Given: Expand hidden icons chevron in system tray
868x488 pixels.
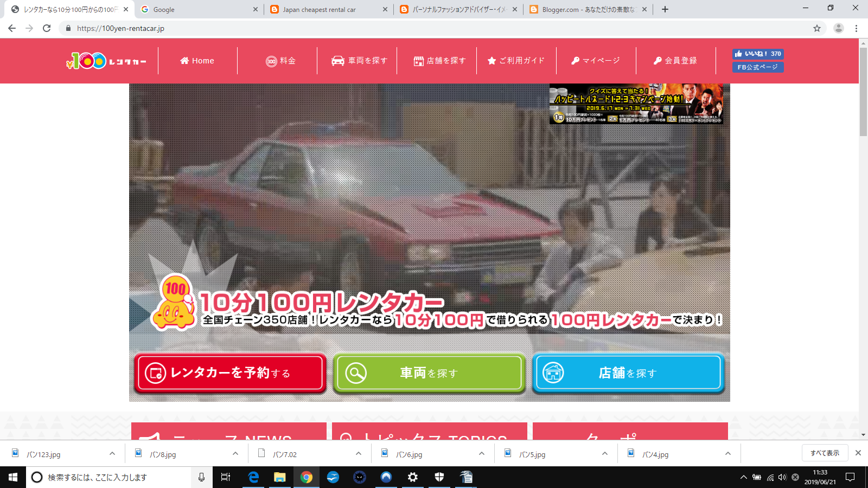Looking at the screenshot, I should 744,477.
